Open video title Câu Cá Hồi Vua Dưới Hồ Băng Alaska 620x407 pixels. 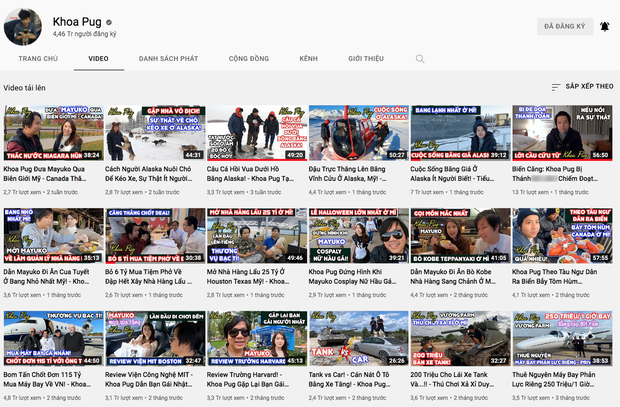click(x=250, y=174)
